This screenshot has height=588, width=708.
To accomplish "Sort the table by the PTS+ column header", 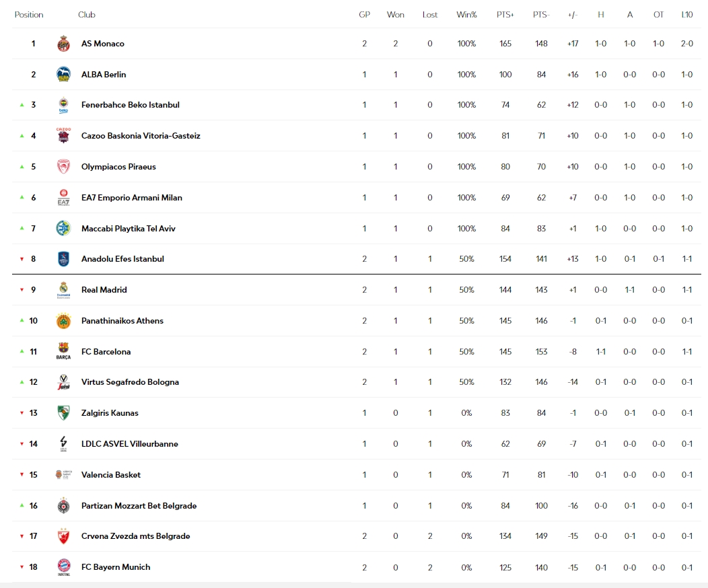I will coord(505,15).
